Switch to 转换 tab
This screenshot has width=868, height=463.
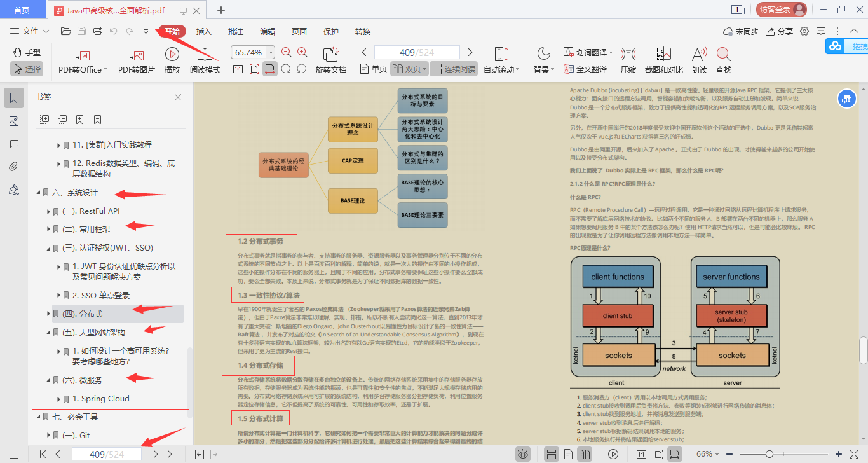point(363,31)
